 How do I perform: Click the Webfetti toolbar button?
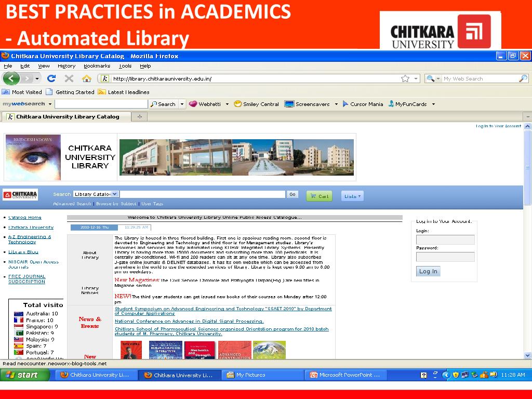coord(205,104)
